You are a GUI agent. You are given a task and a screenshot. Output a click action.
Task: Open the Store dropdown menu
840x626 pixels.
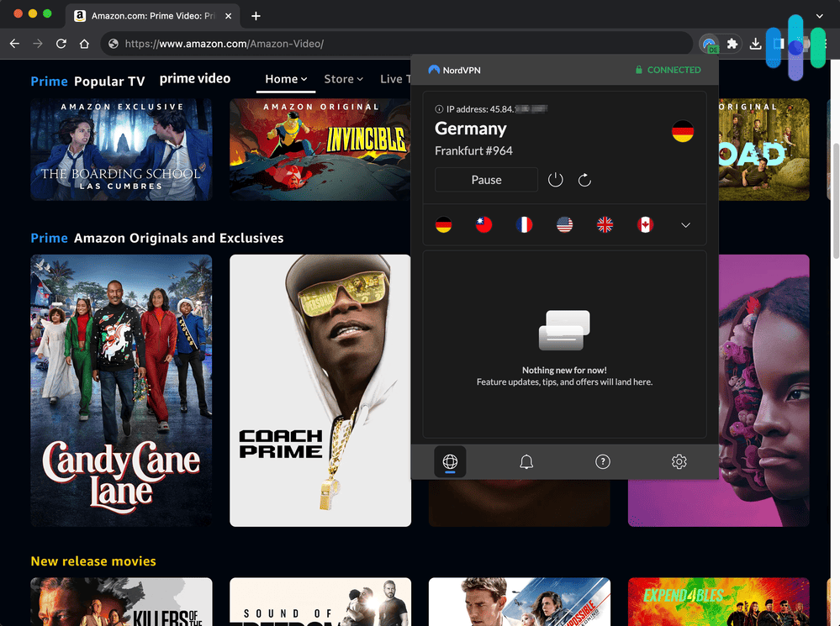[x=343, y=78]
